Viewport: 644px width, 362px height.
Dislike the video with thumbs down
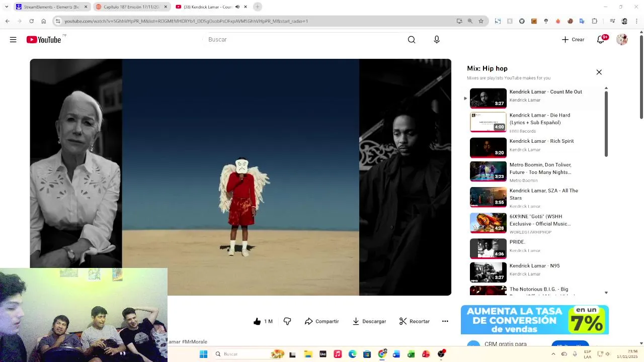287,321
